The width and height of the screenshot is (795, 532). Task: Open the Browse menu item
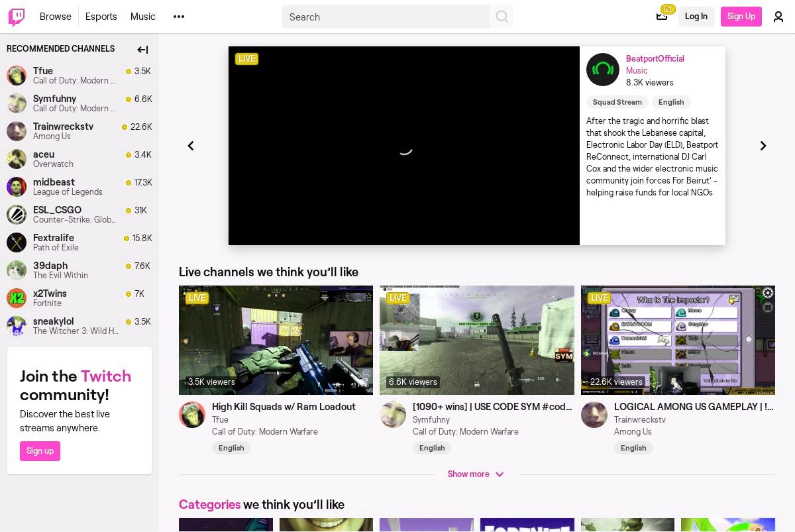[x=56, y=17]
